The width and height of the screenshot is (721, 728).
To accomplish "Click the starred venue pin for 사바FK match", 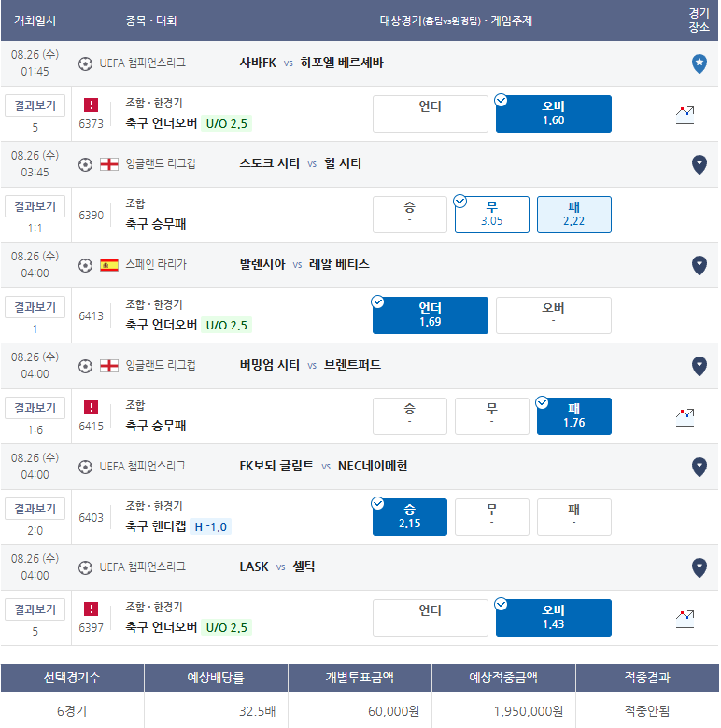I will pos(700,63).
